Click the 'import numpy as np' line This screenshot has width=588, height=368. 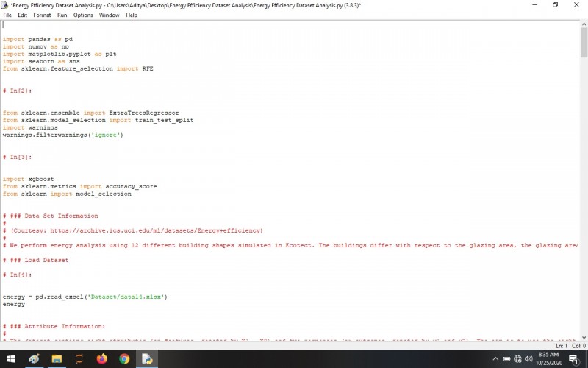click(35, 46)
